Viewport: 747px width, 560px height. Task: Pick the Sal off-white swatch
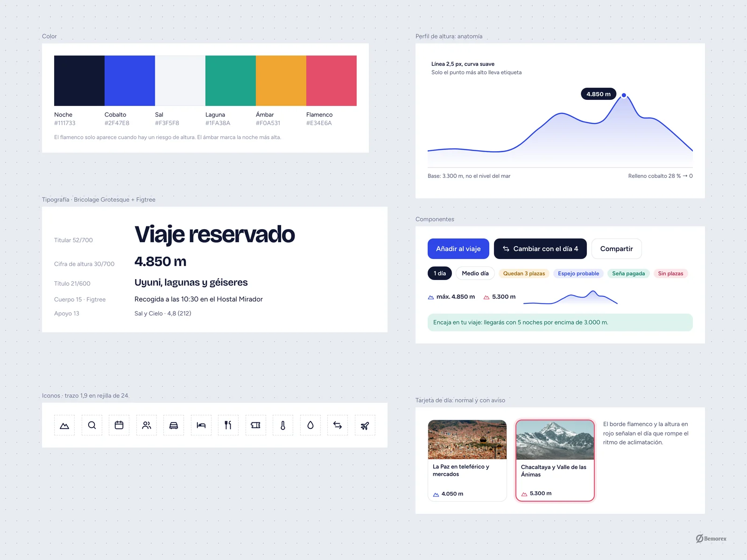coord(180,81)
